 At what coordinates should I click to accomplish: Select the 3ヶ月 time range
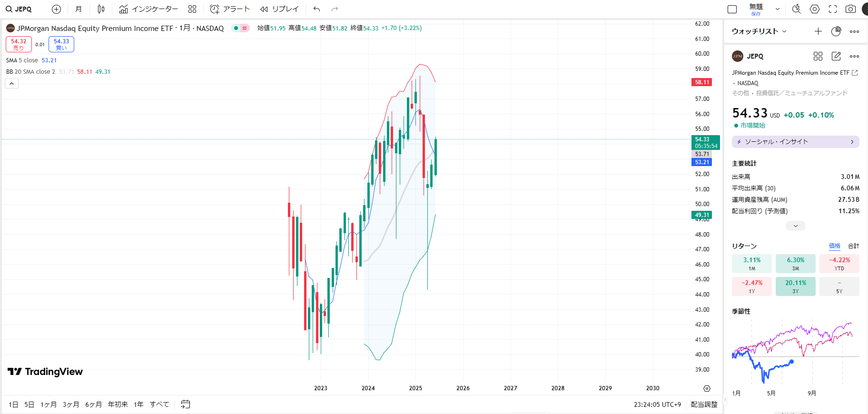pyautogui.click(x=71, y=404)
